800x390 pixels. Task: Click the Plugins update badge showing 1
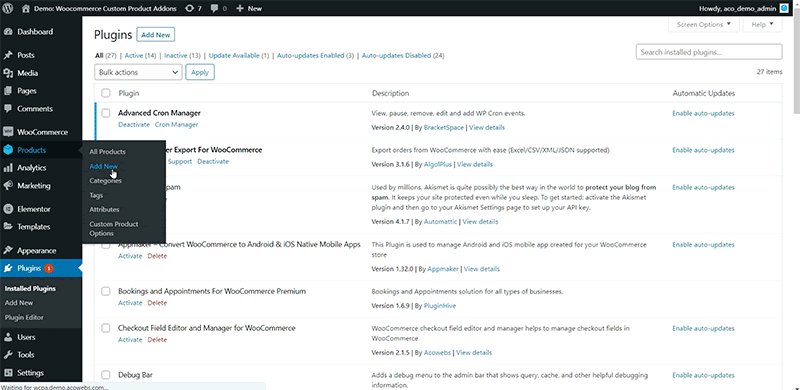pyautogui.click(x=48, y=269)
